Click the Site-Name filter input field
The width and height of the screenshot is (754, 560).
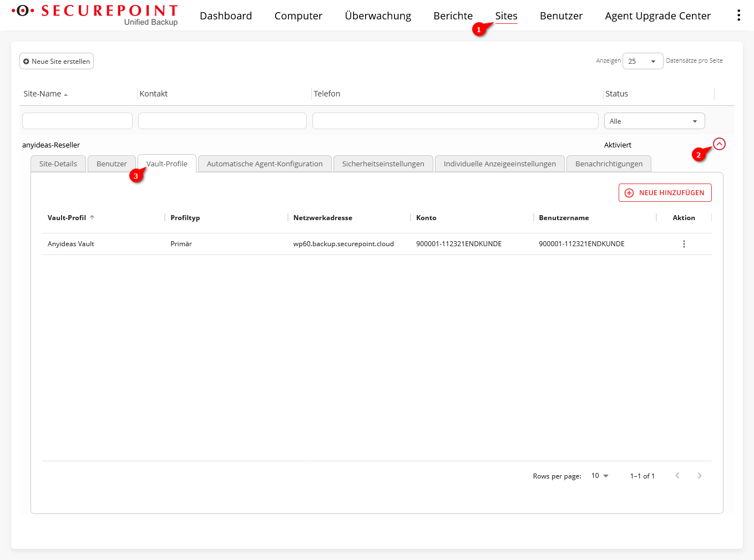[x=77, y=121]
